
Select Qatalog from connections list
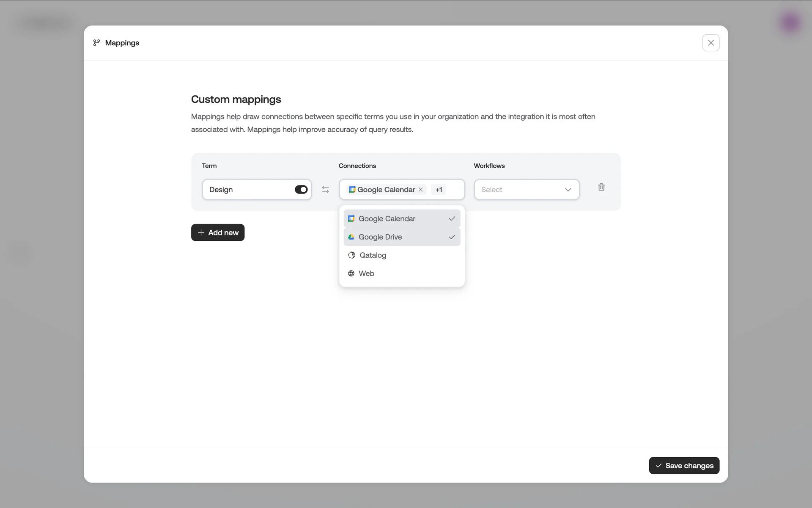[373, 255]
